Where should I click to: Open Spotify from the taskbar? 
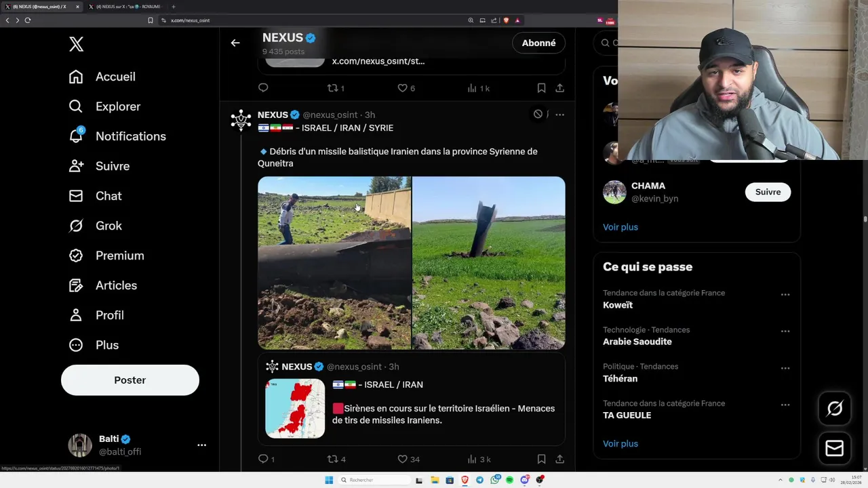tap(510, 480)
